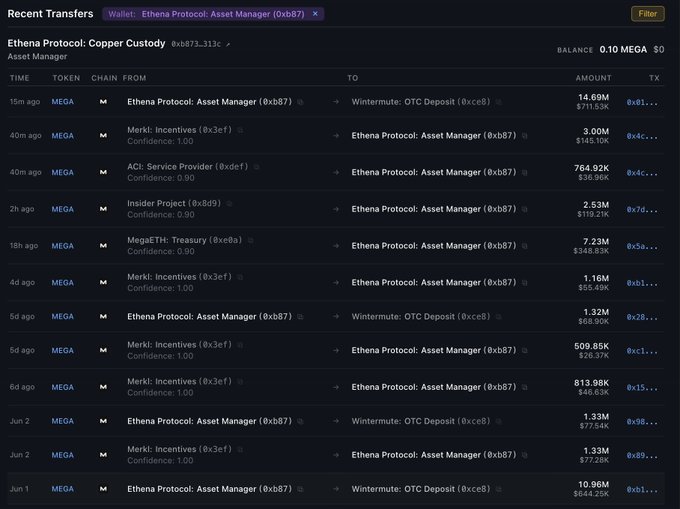680x509 pixels.
Task: Copy Wintermute address in the 10.96M row
Action: tap(498, 489)
